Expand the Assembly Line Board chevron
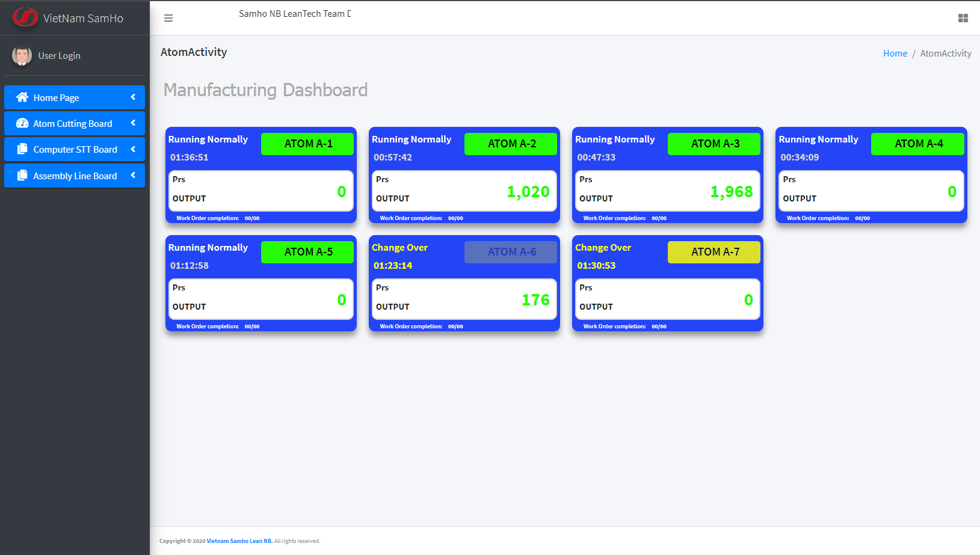 pos(133,175)
